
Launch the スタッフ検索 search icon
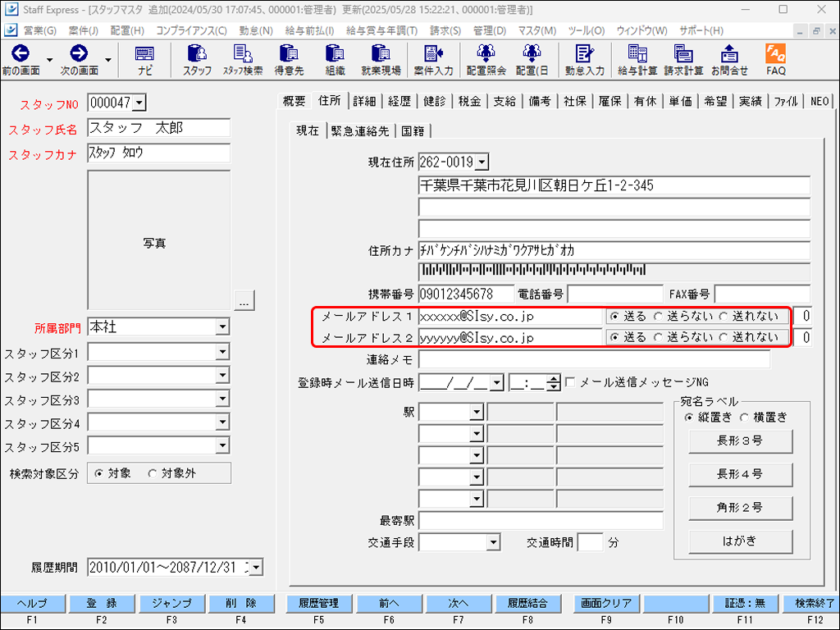coord(243,60)
